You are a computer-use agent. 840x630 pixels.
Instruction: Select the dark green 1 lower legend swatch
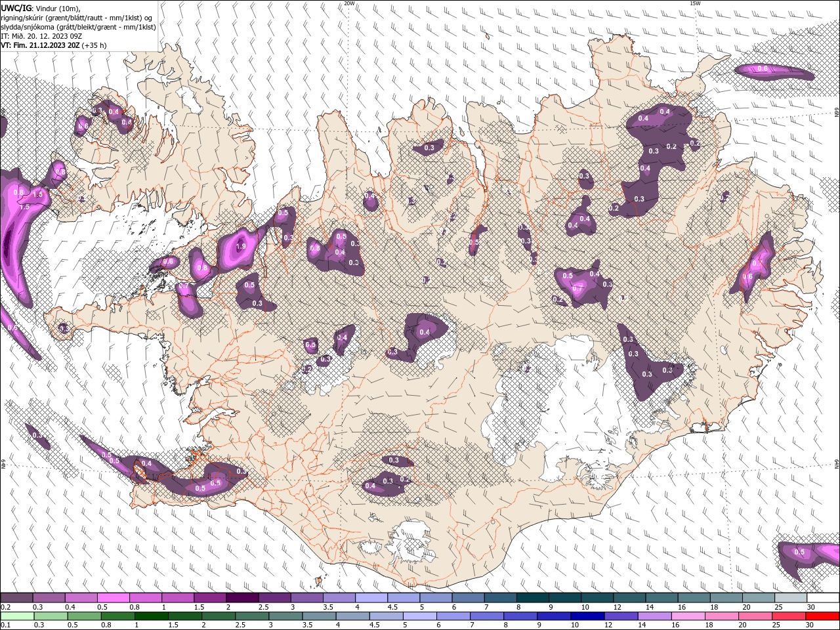151,616
